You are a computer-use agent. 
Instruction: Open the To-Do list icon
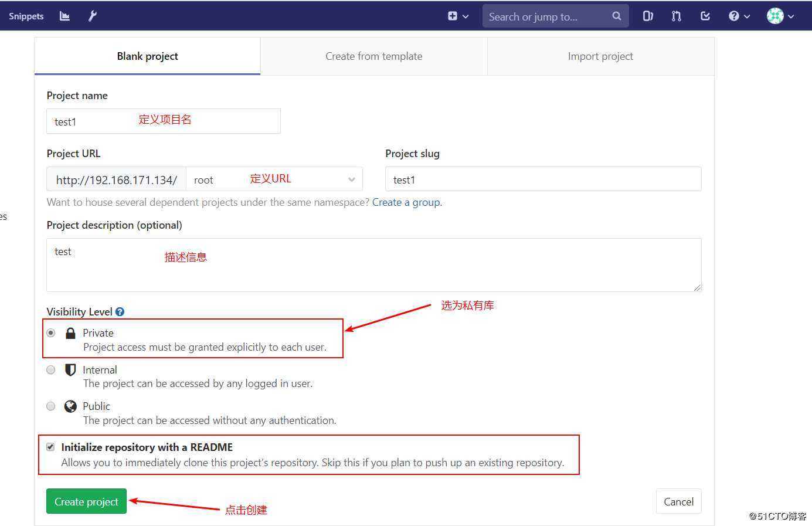click(705, 16)
